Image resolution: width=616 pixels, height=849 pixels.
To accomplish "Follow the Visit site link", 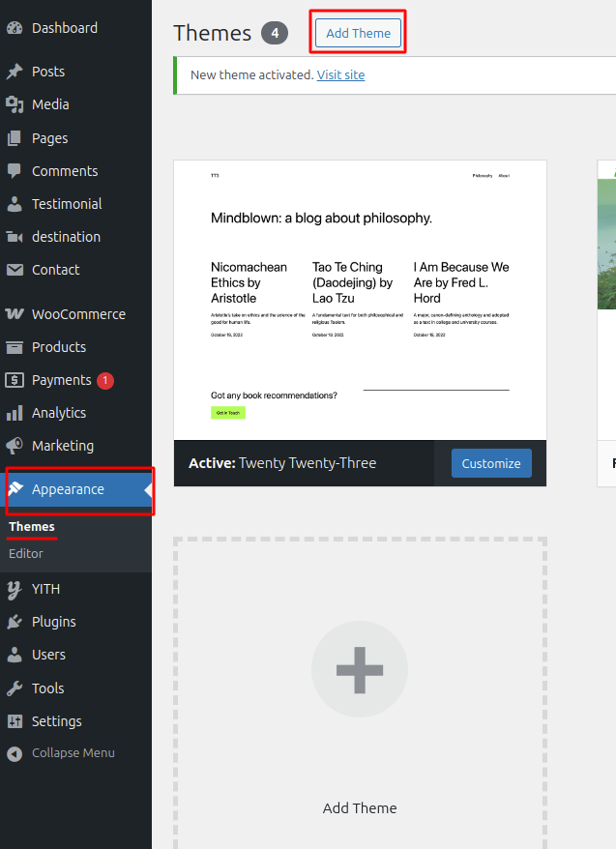I will click(x=340, y=74).
